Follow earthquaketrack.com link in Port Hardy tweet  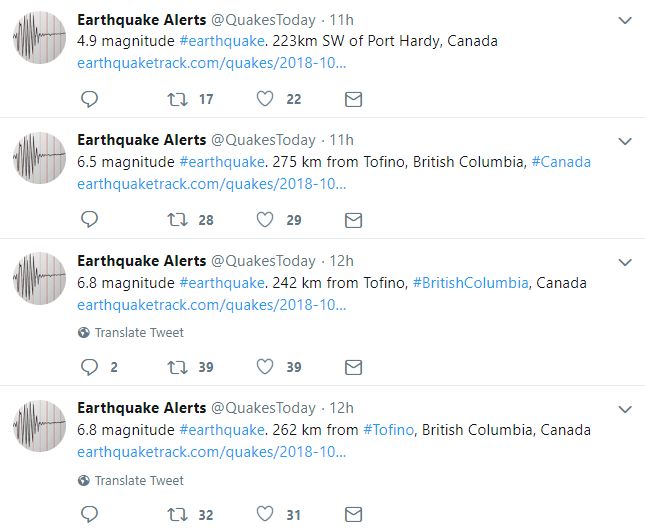[211, 63]
